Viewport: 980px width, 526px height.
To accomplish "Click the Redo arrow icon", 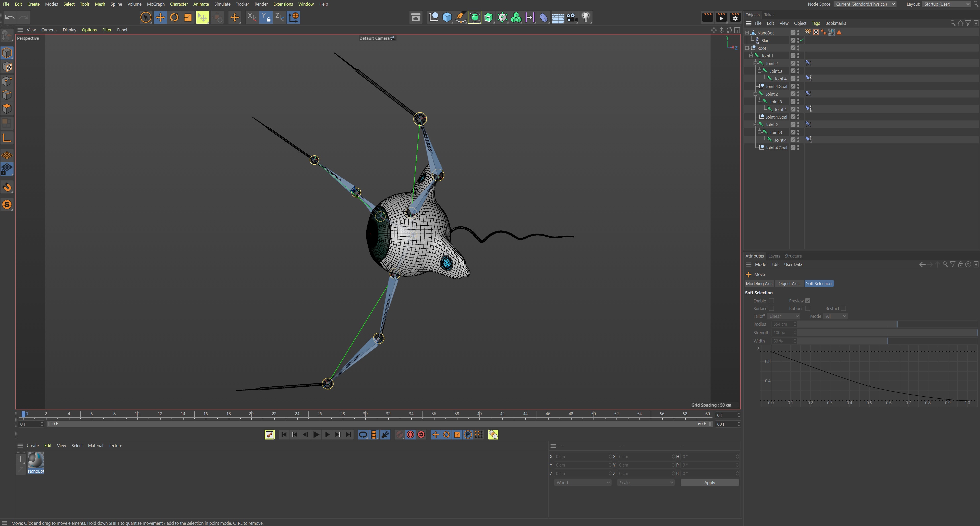I will (23, 17).
